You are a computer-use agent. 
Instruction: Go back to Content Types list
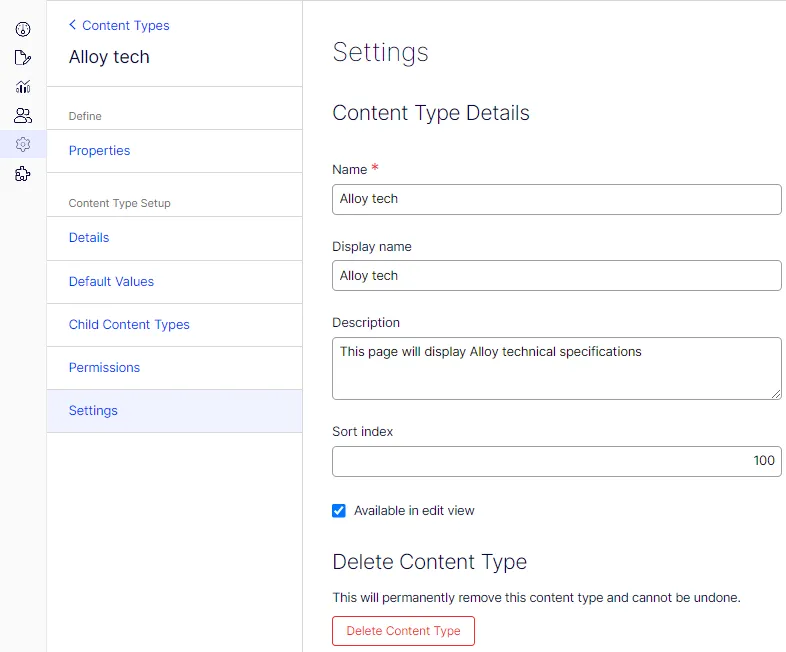[125, 25]
